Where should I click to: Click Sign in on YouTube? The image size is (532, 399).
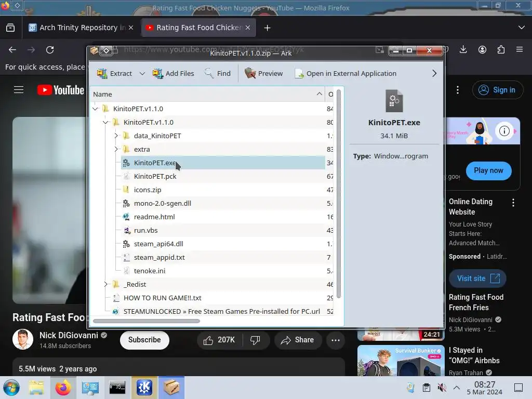tap(497, 90)
